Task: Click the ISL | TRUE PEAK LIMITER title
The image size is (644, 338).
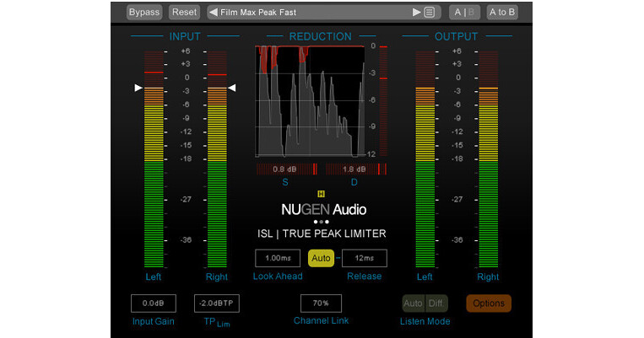Action: tap(322, 233)
